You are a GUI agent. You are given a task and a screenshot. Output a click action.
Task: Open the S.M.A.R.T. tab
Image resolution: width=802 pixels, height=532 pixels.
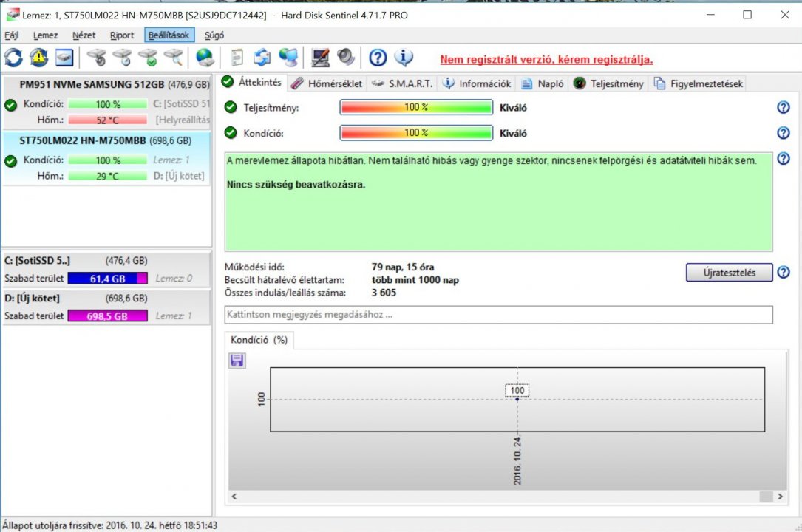point(402,83)
